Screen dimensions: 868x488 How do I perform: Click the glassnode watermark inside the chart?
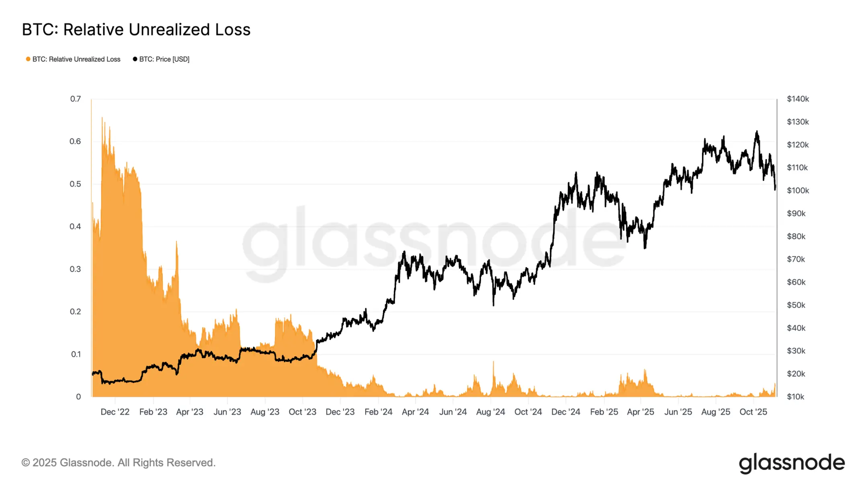tap(434, 241)
